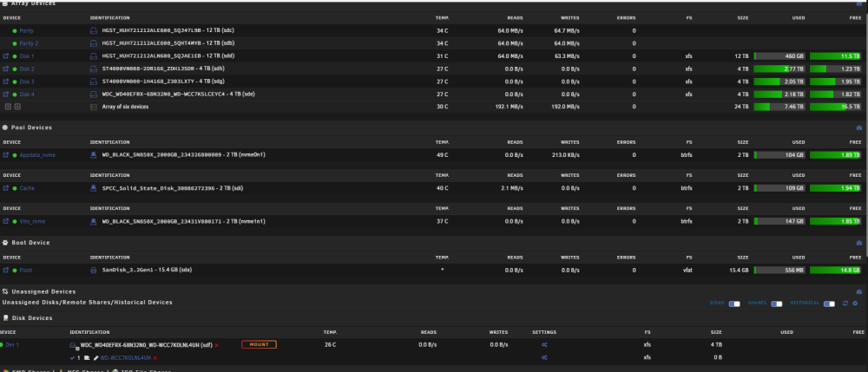Viewport: 868px width, 372px height.
Task: Click Pool Devices dashboard icon at right
Action: [859, 127]
